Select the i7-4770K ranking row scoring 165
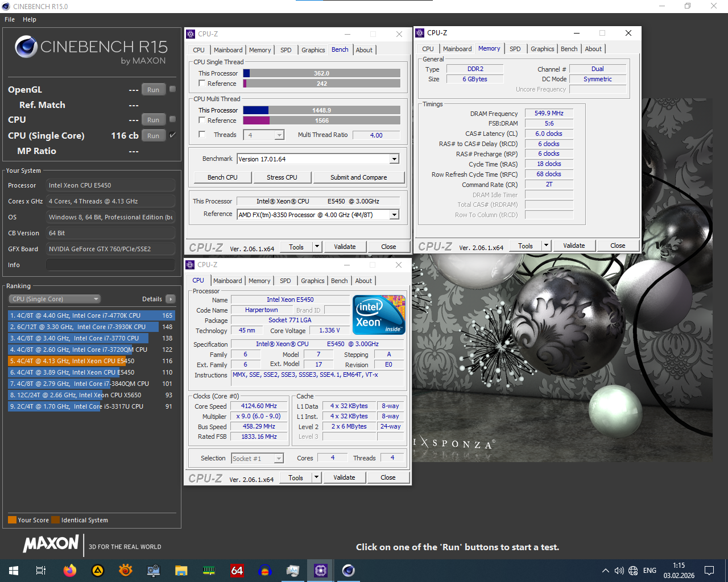 click(91, 315)
